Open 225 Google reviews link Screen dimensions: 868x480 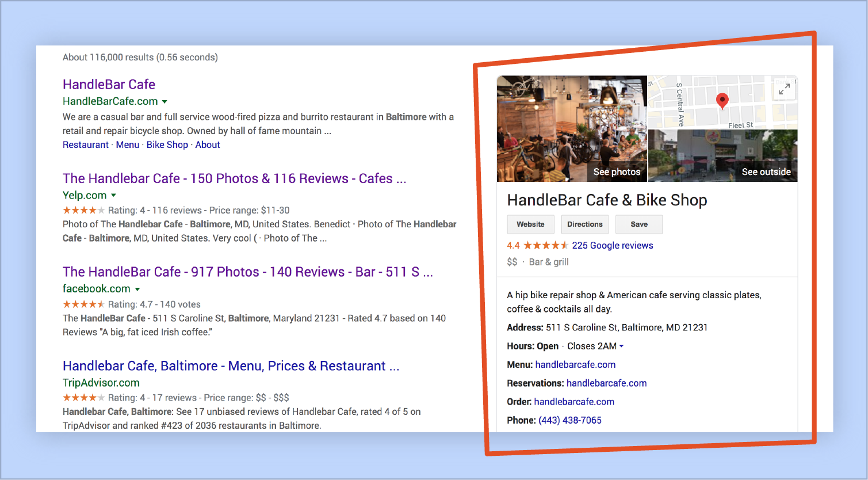tap(613, 246)
